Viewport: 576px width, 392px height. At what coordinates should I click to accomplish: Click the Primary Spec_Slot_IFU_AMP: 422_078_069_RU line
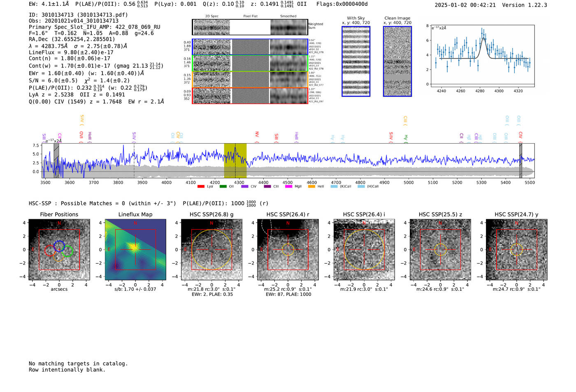(95, 27)
